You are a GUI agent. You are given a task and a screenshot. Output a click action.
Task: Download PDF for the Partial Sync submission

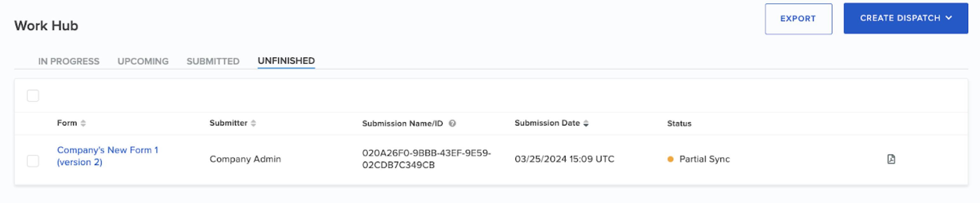(x=891, y=159)
